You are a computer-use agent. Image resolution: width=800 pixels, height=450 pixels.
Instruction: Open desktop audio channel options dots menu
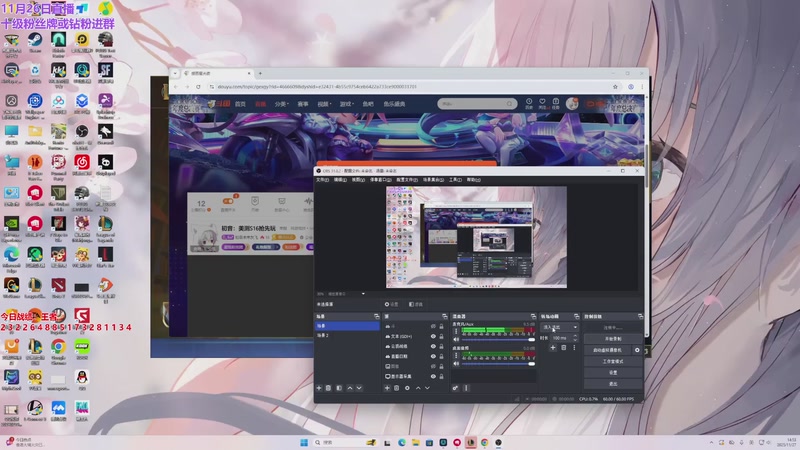pos(456,356)
